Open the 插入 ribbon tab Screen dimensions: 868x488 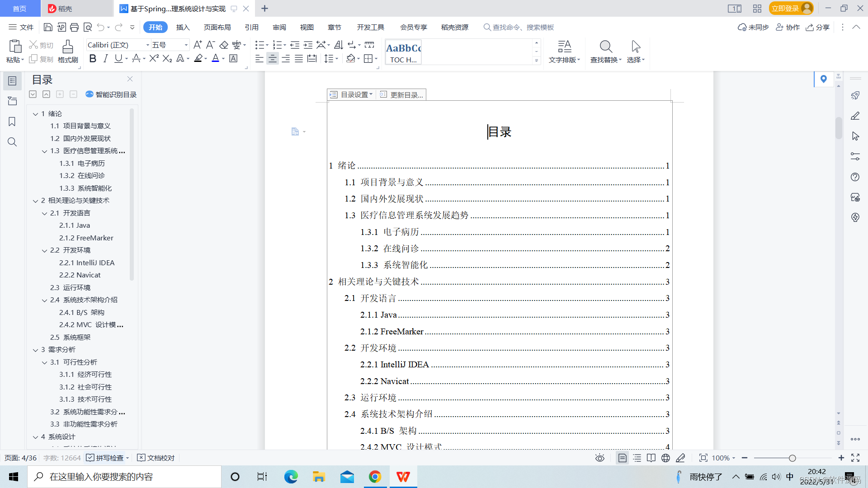(183, 28)
